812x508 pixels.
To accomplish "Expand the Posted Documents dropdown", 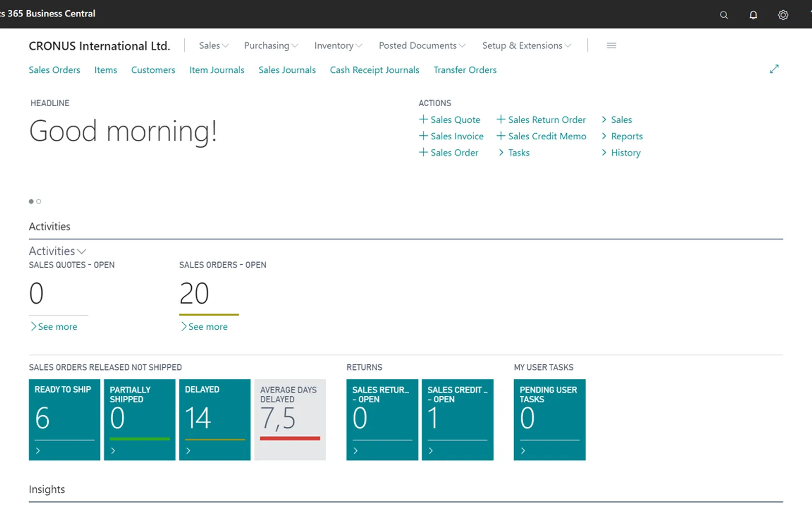I will coord(422,46).
